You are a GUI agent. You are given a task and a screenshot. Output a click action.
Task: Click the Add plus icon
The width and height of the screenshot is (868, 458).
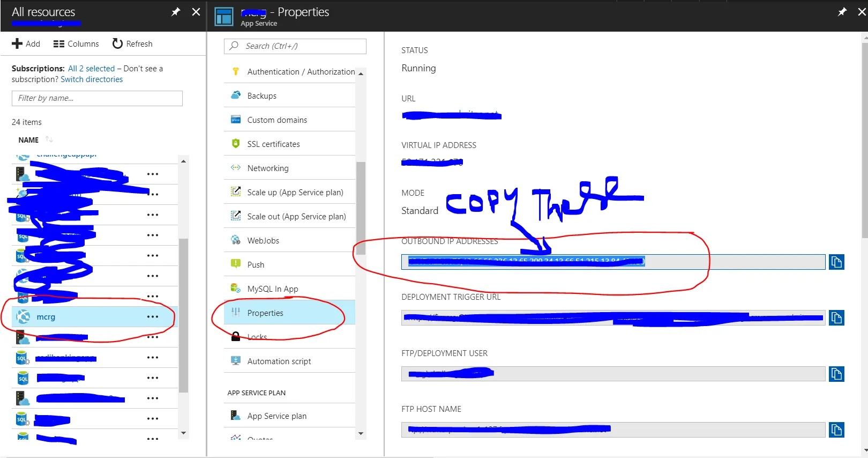17,43
